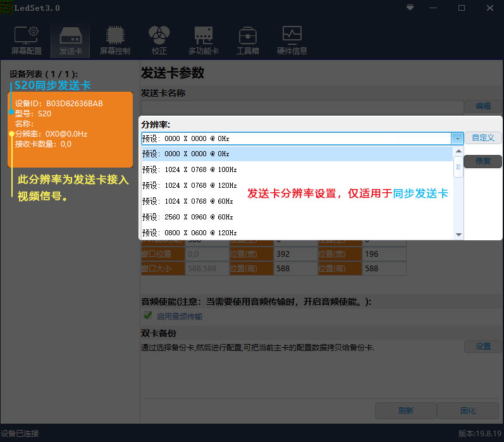Choose preset 1024 X 0768 @ 120Hz
The image size is (504, 442).
[297, 185]
